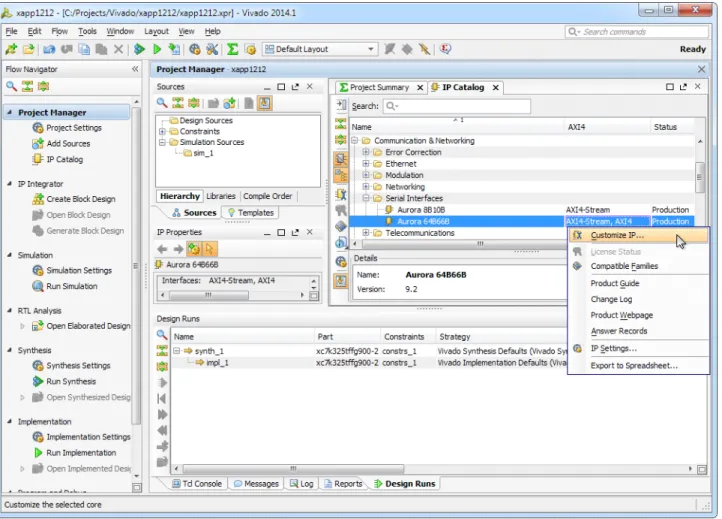
Task: Open the Flow menu
Action: point(59,31)
